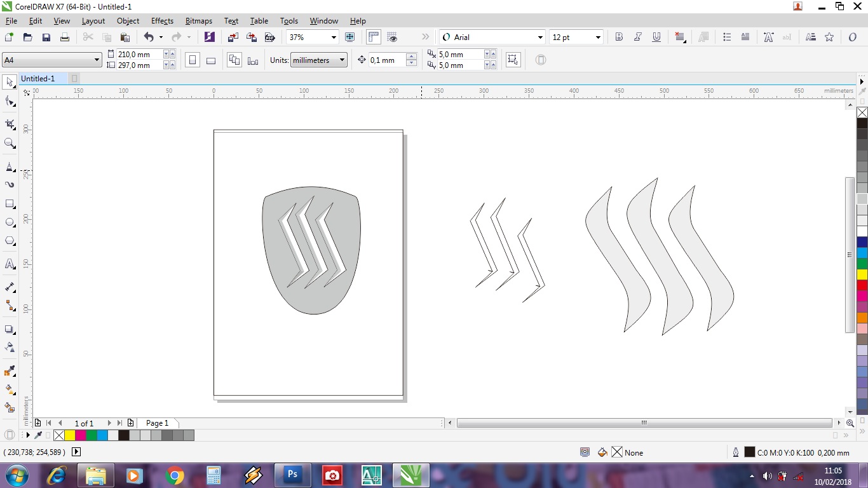Select the Crop tool

click(x=10, y=124)
